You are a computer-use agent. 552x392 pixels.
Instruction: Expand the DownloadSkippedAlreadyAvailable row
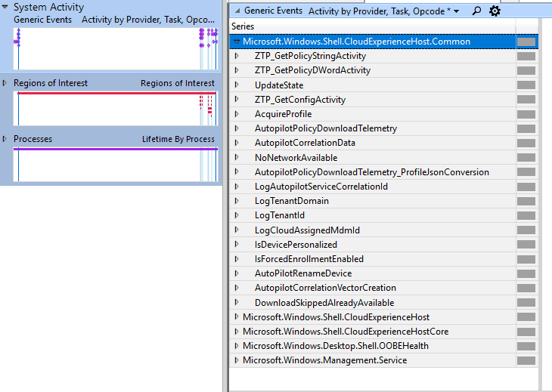[x=237, y=302]
